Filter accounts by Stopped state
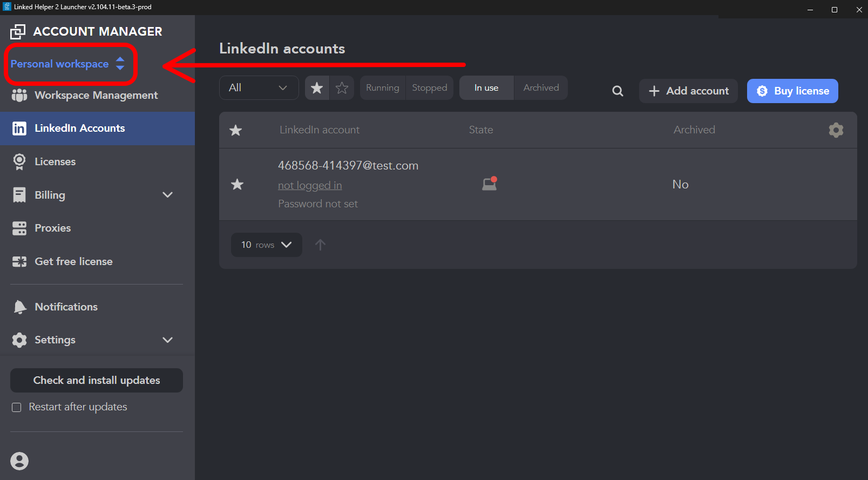This screenshot has height=480, width=868. coord(430,88)
